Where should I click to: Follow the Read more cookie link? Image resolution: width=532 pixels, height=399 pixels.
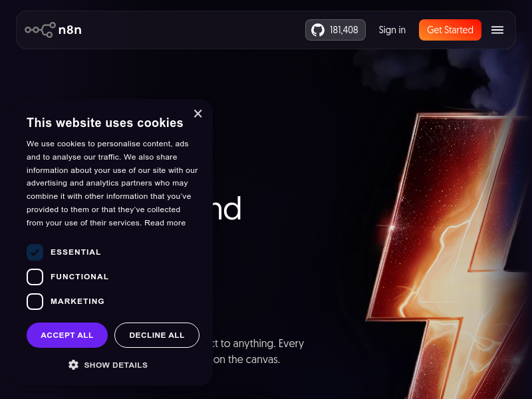click(165, 223)
